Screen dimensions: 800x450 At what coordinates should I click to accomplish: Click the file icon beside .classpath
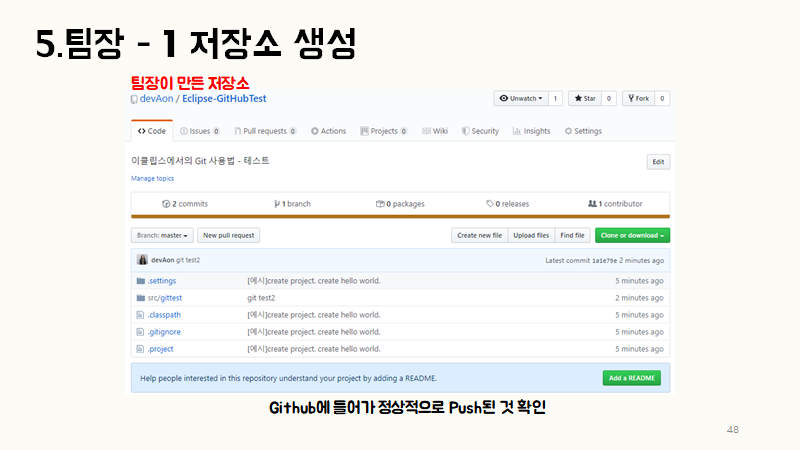[x=140, y=315]
